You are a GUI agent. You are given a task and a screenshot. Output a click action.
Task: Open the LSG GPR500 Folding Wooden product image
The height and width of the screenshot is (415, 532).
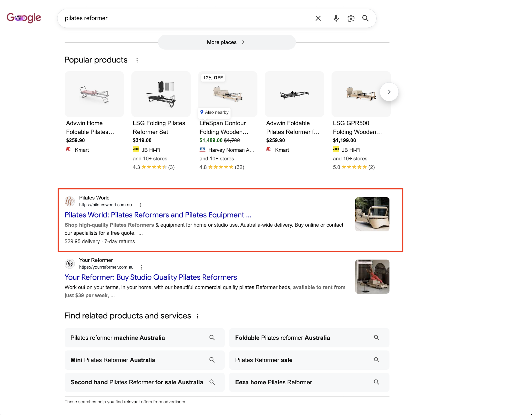361,94
